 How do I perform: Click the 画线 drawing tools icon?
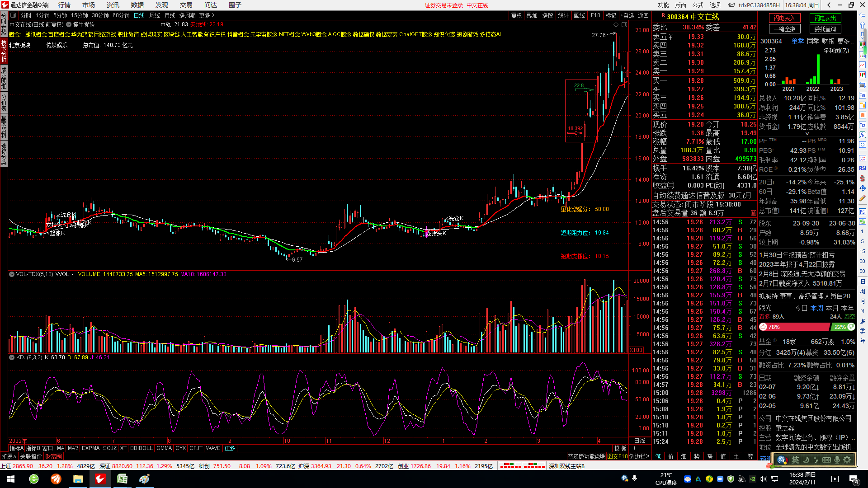[579, 15]
